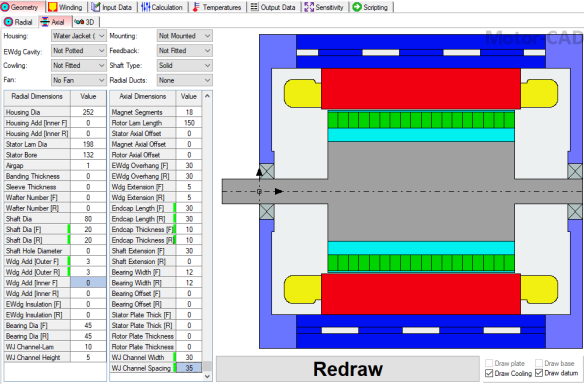Select the Sleeve Thickness row label
Viewport: 584px width, 384px height.
point(37,187)
